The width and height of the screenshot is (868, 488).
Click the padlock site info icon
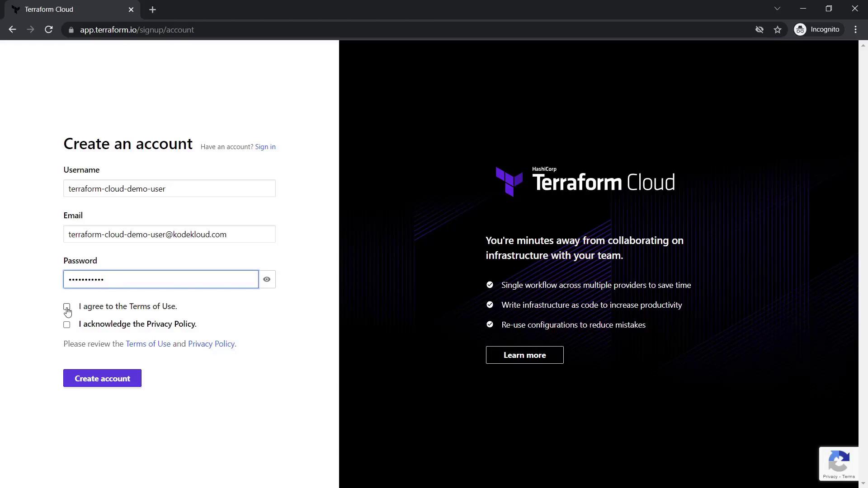point(71,30)
